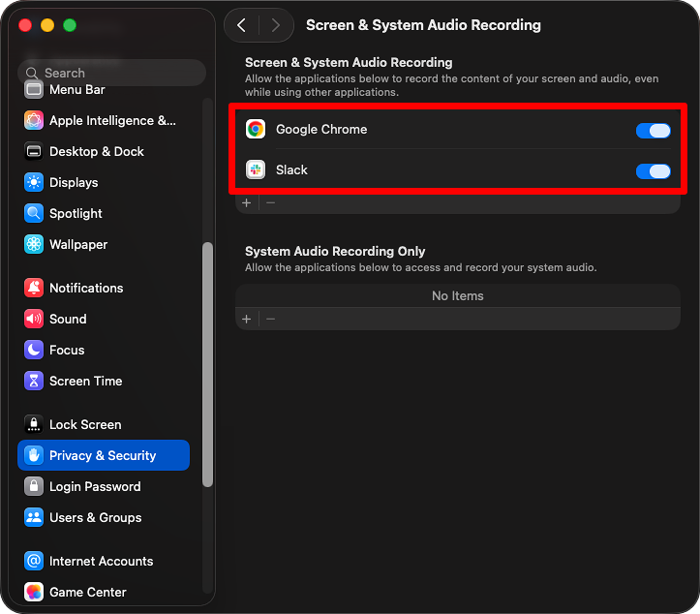Click the Users & Groups icon
The image size is (700, 614).
[34, 517]
